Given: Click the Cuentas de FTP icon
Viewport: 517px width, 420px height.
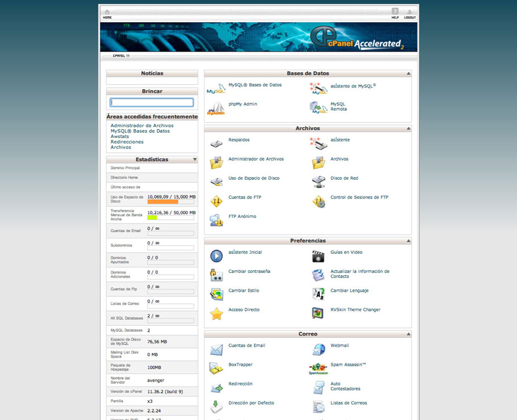Looking at the screenshot, I should [216, 201].
